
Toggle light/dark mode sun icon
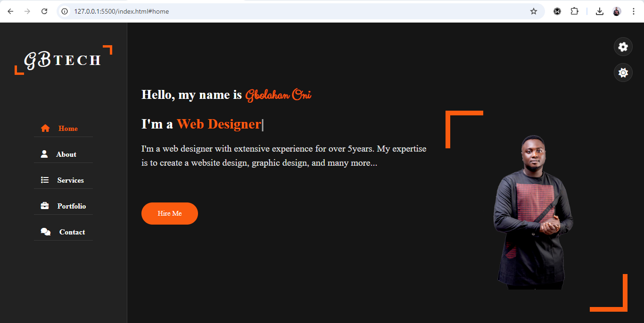click(623, 73)
